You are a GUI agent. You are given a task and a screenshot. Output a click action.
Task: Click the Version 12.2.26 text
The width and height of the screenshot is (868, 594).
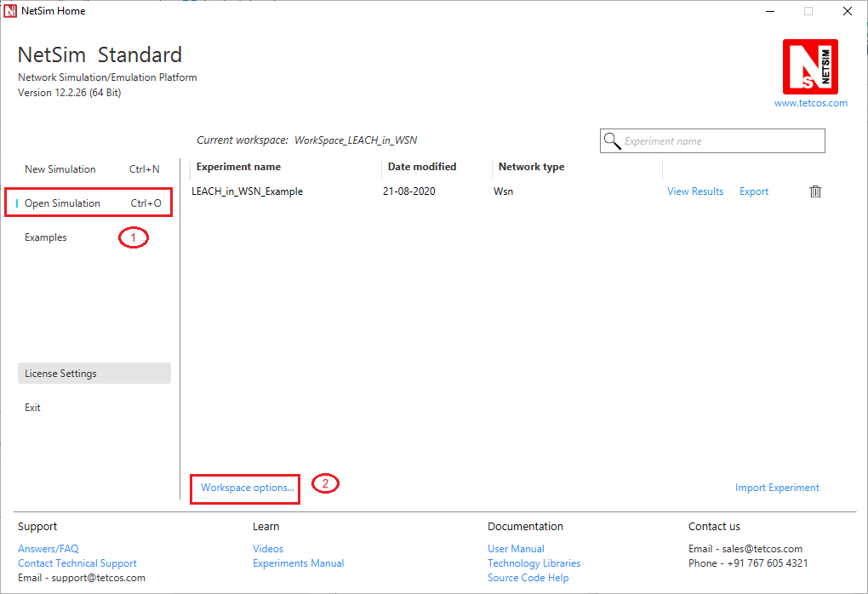(x=69, y=93)
